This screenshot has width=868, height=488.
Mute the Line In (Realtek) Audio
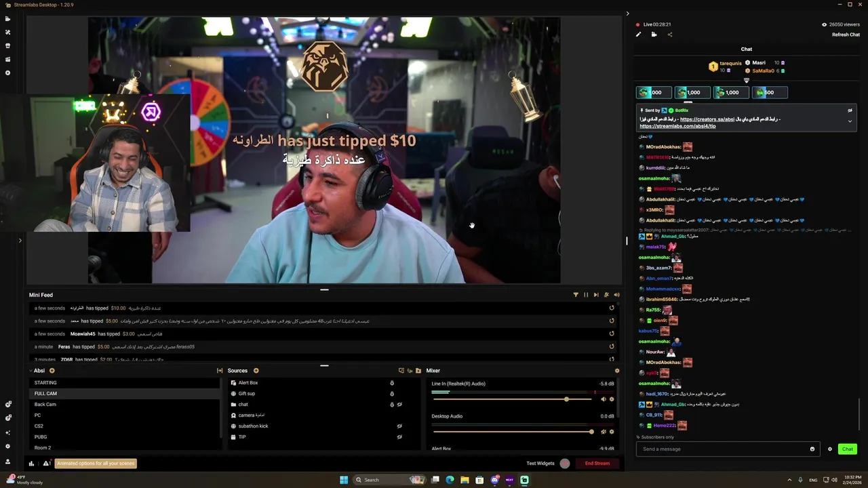pyautogui.click(x=603, y=399)
